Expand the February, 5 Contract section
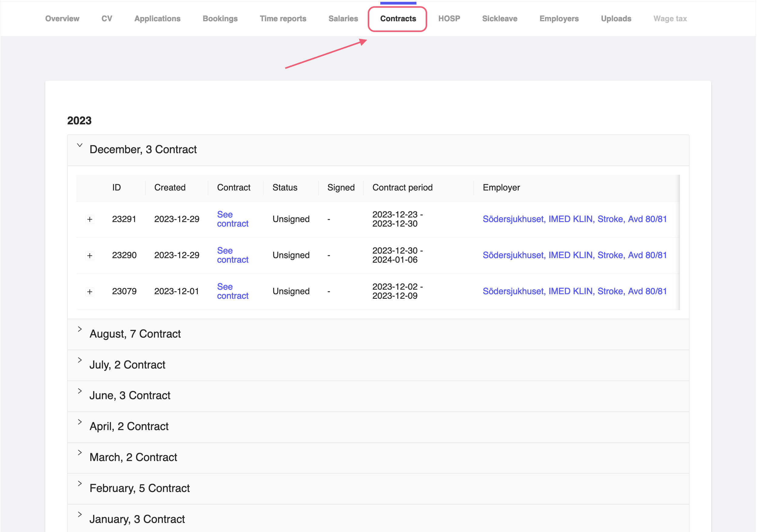The image size is (757, 532). coord(79,483)
